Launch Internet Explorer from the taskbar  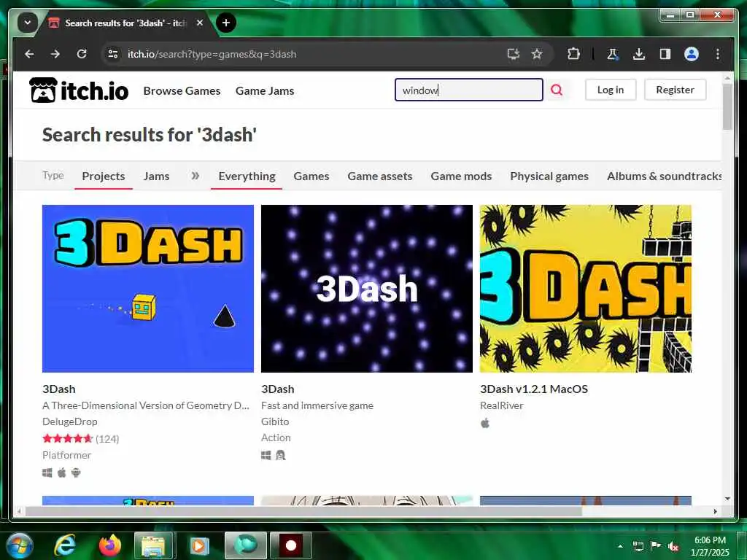[x=65, y=545]
